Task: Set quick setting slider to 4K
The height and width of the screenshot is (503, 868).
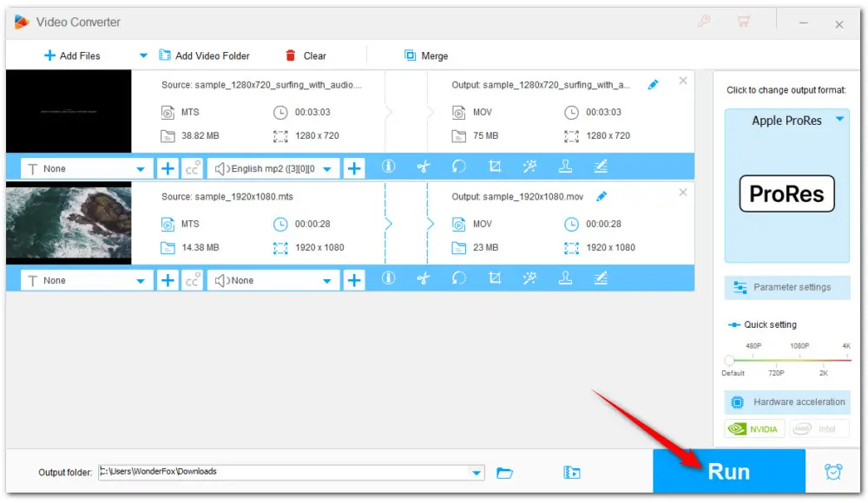Action: 846,346
